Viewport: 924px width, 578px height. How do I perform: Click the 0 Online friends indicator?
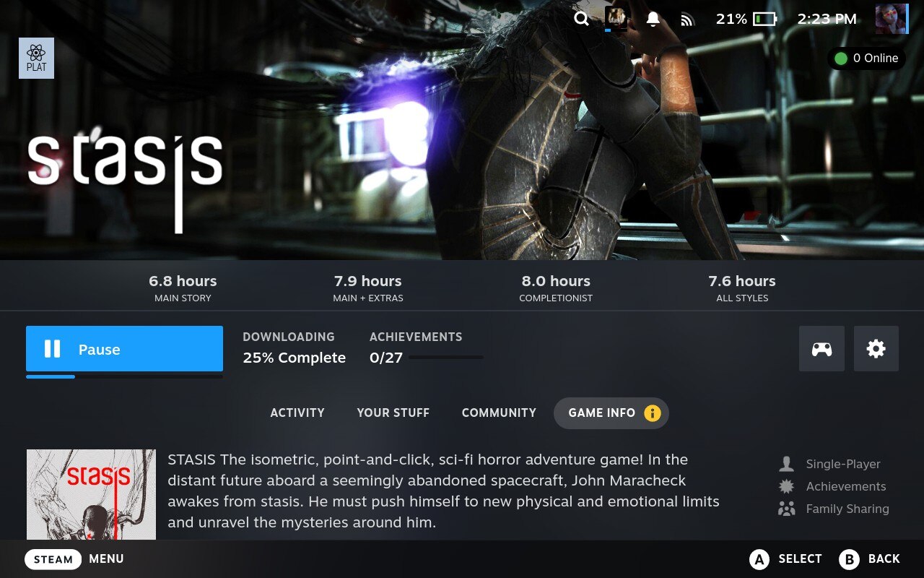point(866,59)
